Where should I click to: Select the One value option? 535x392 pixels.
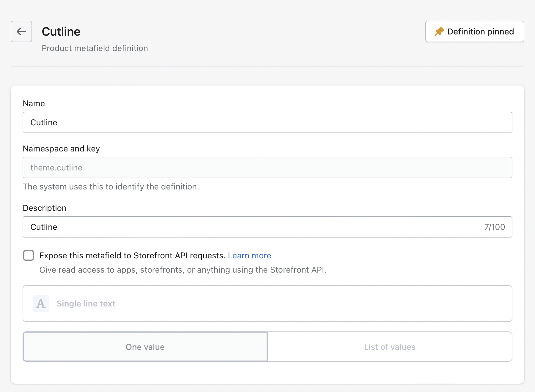pyautogui.click(x=145, y=347)
